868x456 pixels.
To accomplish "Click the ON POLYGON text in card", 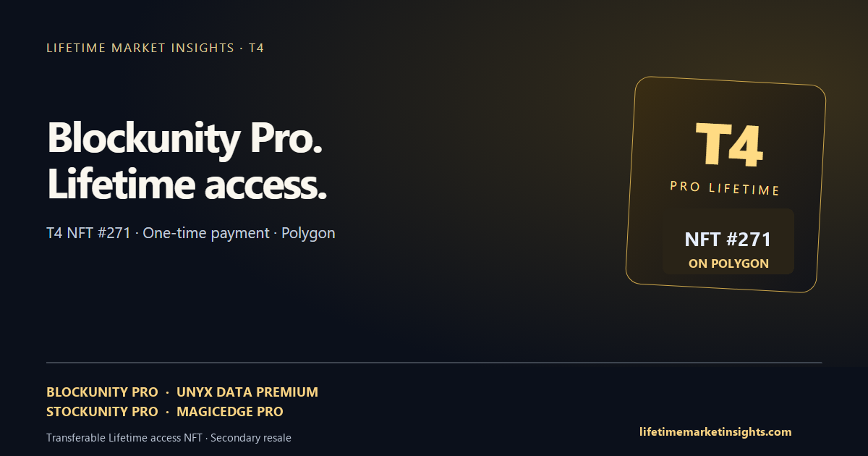I will (x=728, y=263).
